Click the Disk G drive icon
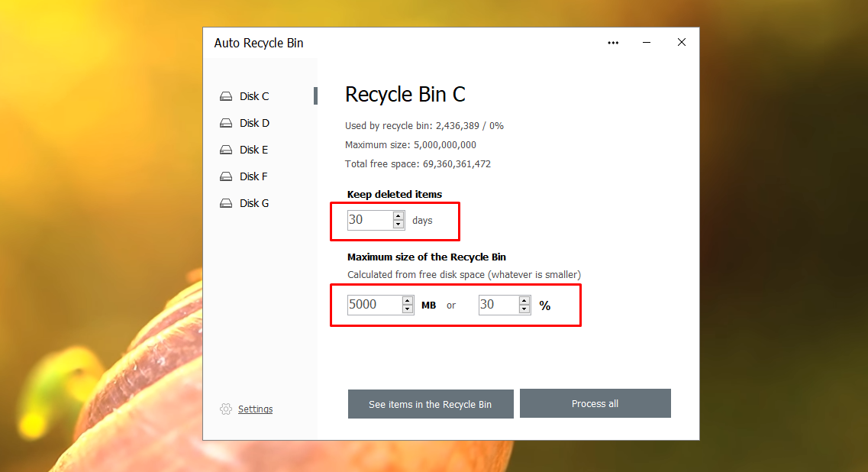The image size is (868, 472). coord(225,203)
